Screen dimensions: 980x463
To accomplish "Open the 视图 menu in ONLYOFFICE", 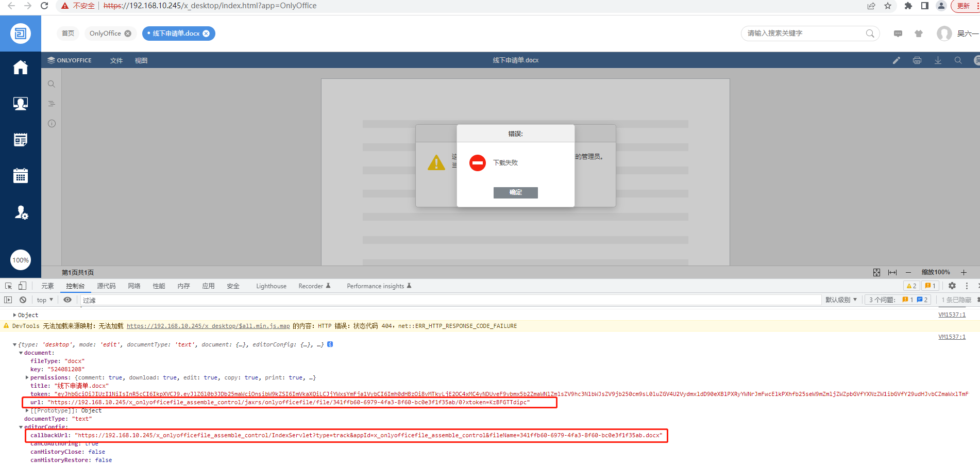I will tap(141, 60).
